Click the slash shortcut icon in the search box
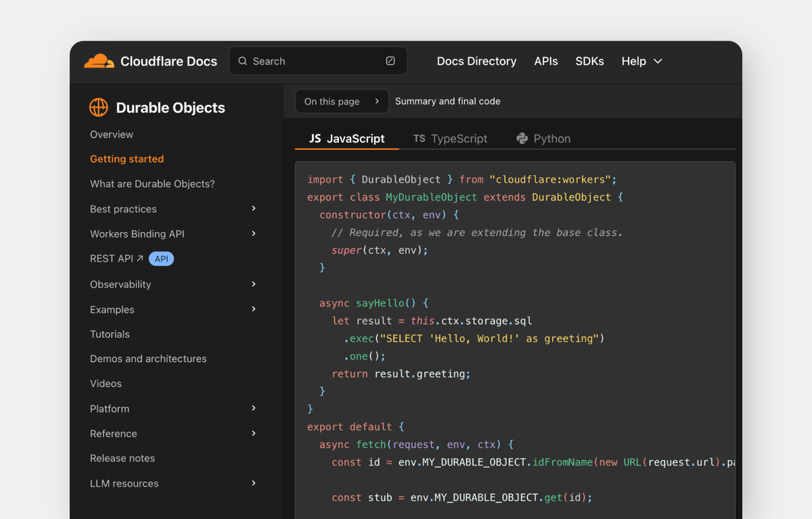The image size is (812, 519). [x=390, y=61]
